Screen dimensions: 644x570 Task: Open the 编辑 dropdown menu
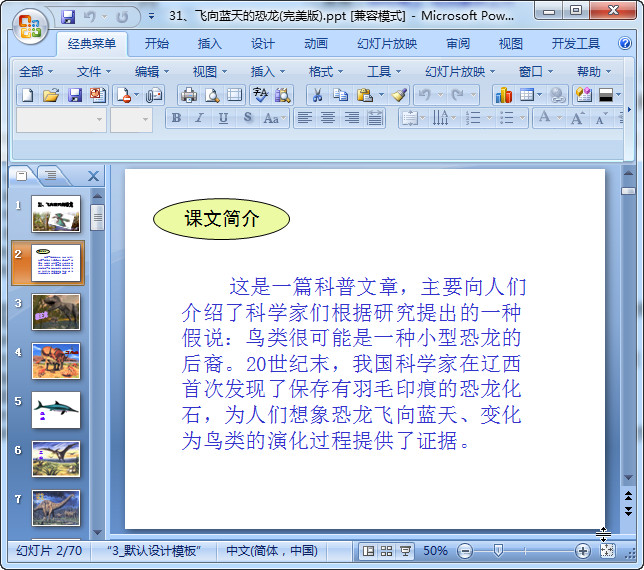coord(152,72)
